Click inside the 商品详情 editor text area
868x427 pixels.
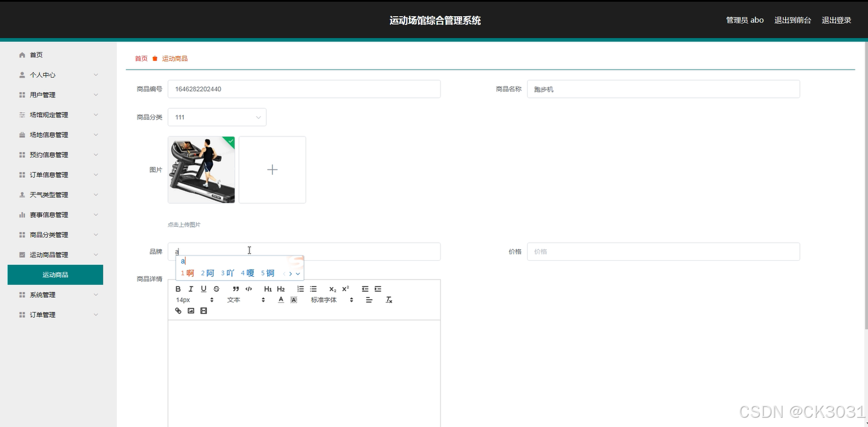point(304,373)
